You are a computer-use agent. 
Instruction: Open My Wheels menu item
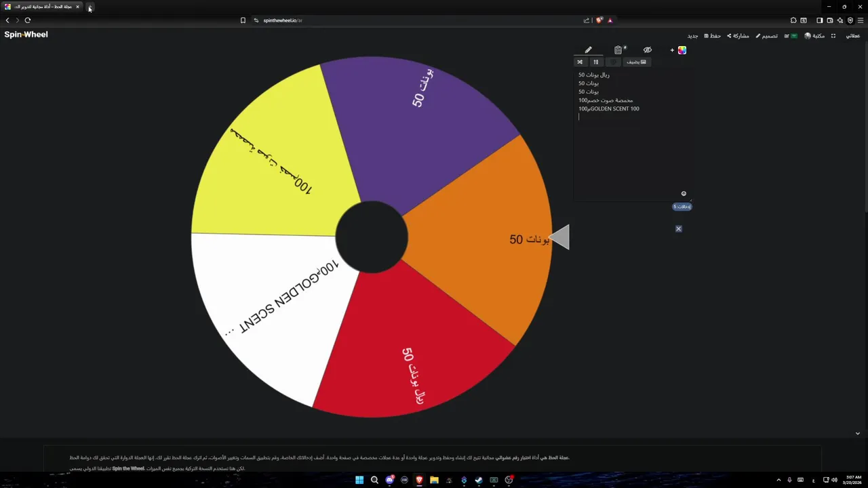852,36
